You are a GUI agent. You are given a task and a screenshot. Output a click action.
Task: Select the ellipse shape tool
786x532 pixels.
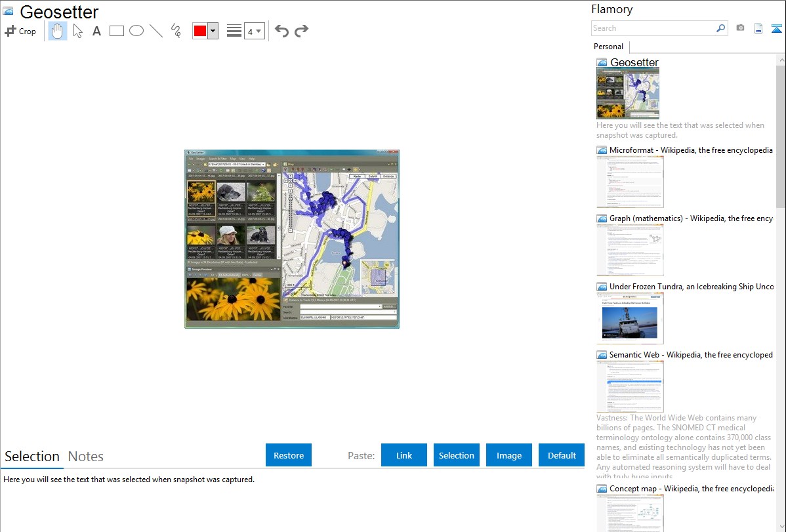(x=136, y=31)
